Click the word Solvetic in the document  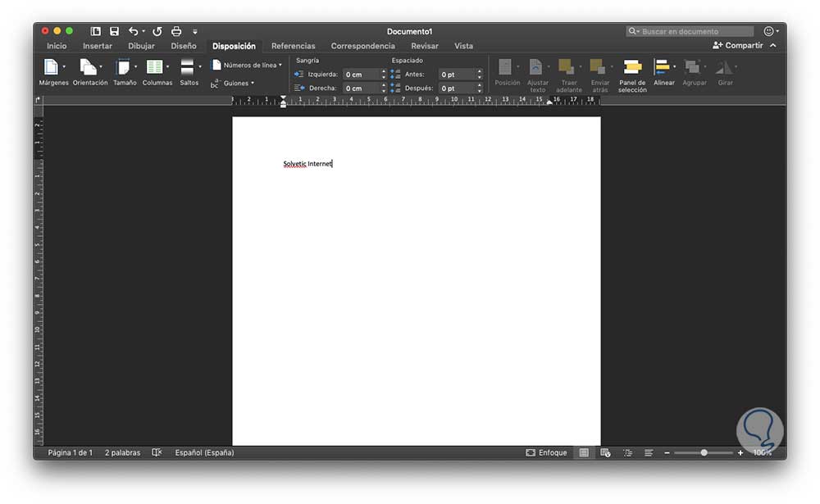coord(294,164)
